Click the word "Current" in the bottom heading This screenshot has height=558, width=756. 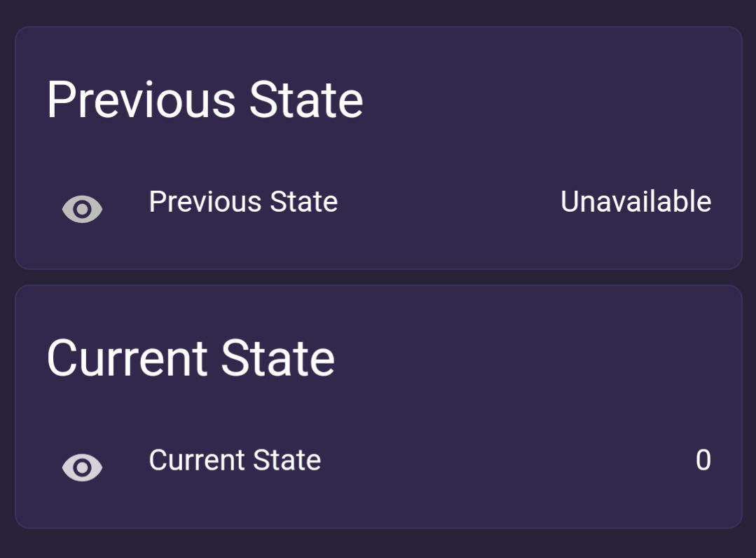click(x=126, y=358)
